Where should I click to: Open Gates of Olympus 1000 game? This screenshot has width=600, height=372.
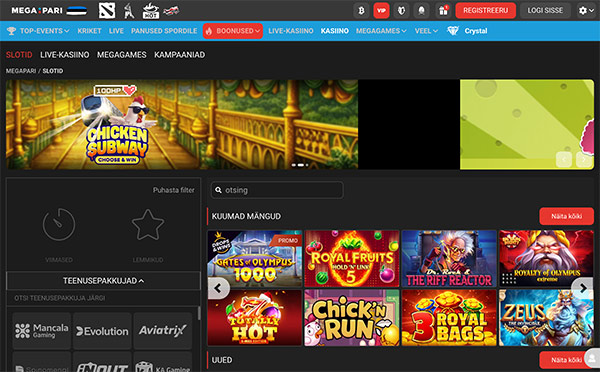point(254,258)
